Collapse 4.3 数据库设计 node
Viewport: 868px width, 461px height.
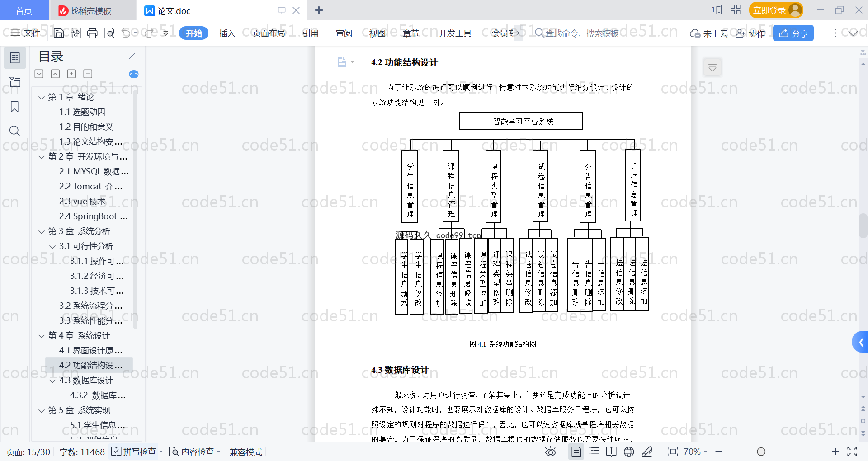[52, 381]
